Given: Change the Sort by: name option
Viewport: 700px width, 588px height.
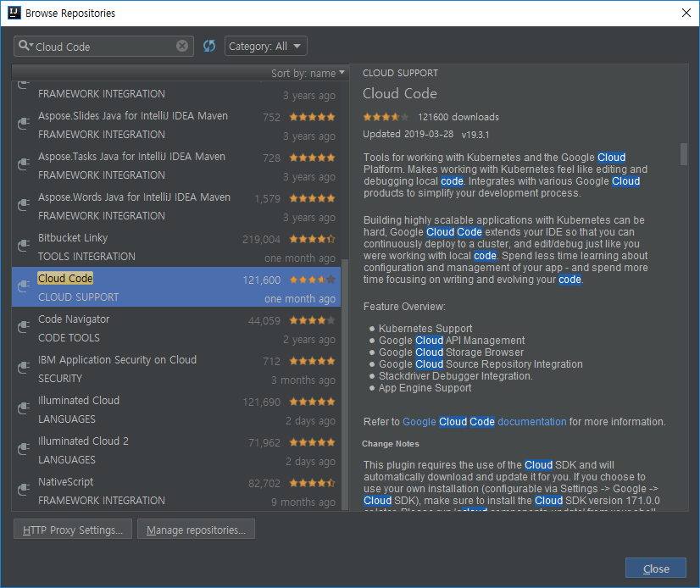Looking at the screenshot, I should pos(308,73).
